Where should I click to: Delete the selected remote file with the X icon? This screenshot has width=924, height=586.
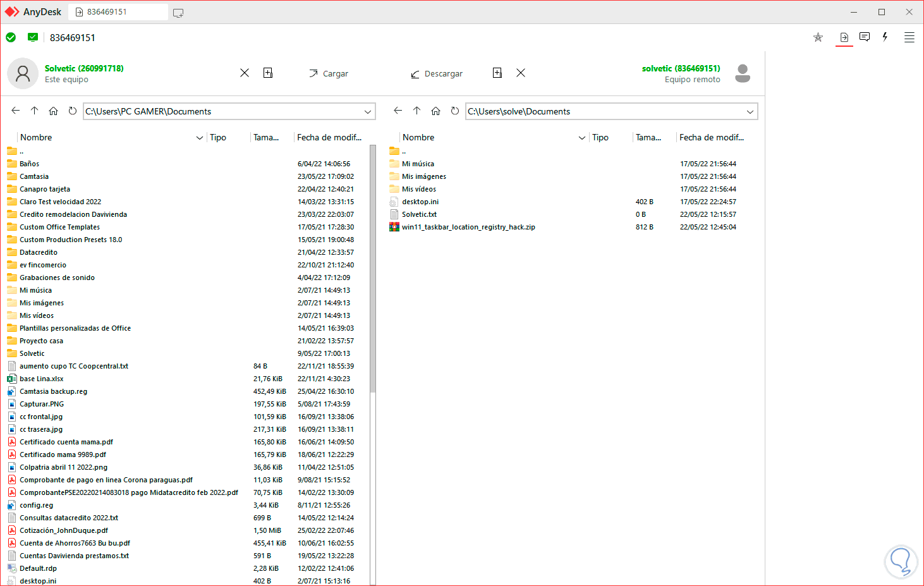(x=521, y=73)
